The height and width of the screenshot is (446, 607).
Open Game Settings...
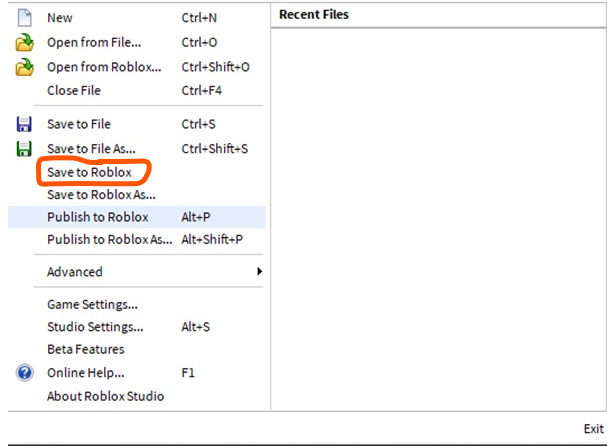[92, 305]
